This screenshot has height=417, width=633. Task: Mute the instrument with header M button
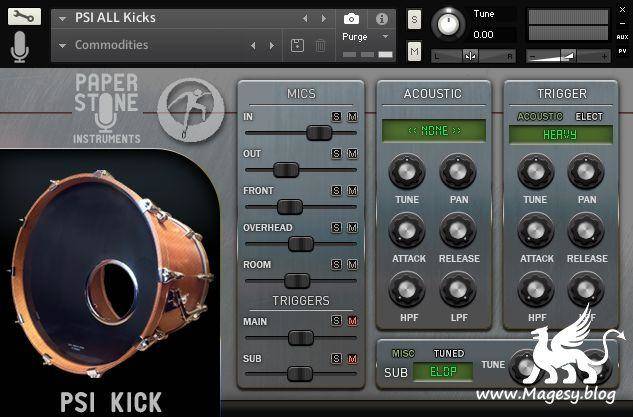414,51
